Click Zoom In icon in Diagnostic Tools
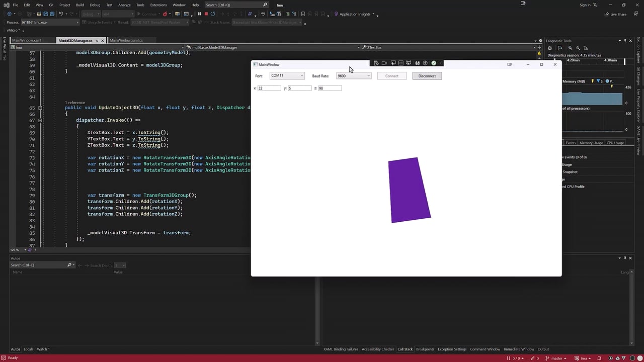This screenshot has width=644, height=362. pos(570,48)
